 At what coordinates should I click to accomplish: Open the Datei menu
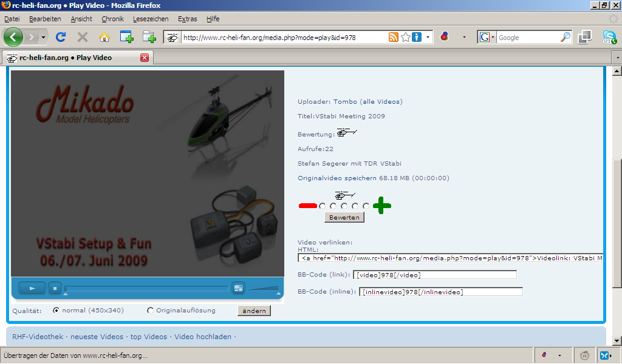[12, 19]
